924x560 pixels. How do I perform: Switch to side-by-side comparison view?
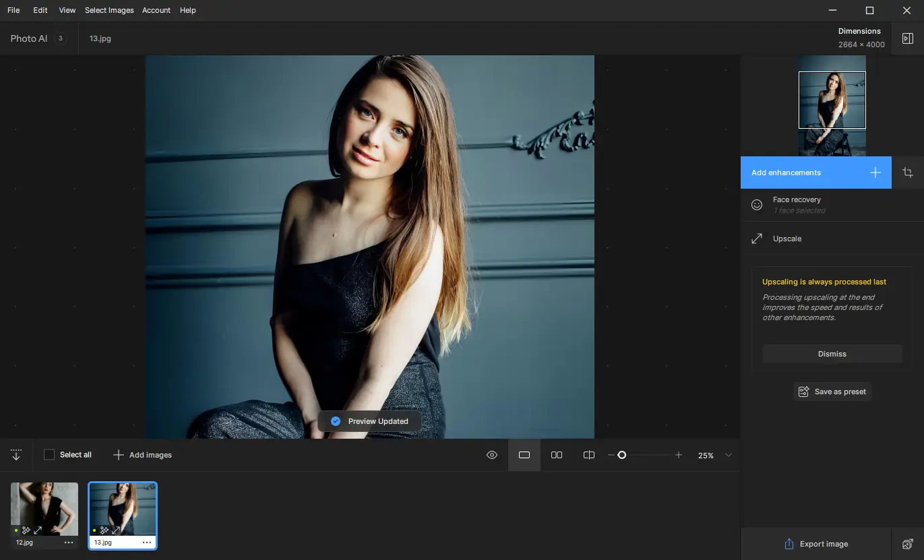[x=557, y=455]
